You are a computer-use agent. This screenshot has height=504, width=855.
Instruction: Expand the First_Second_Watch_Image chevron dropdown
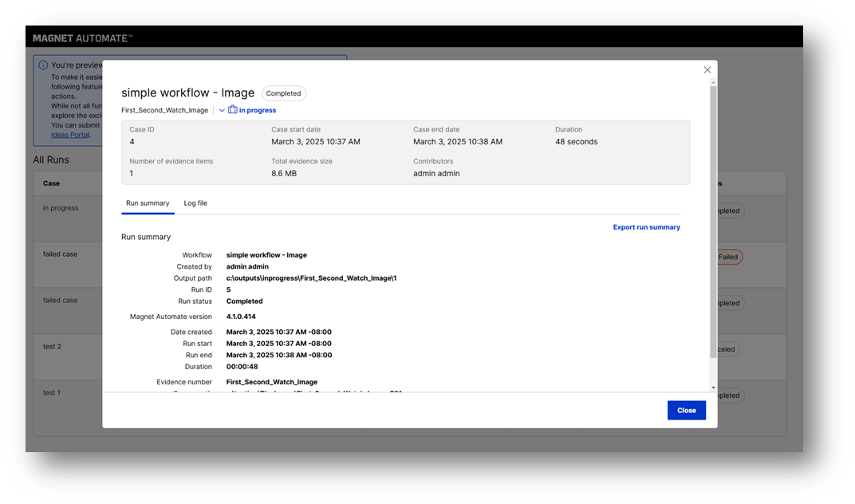tap(222, 109)
